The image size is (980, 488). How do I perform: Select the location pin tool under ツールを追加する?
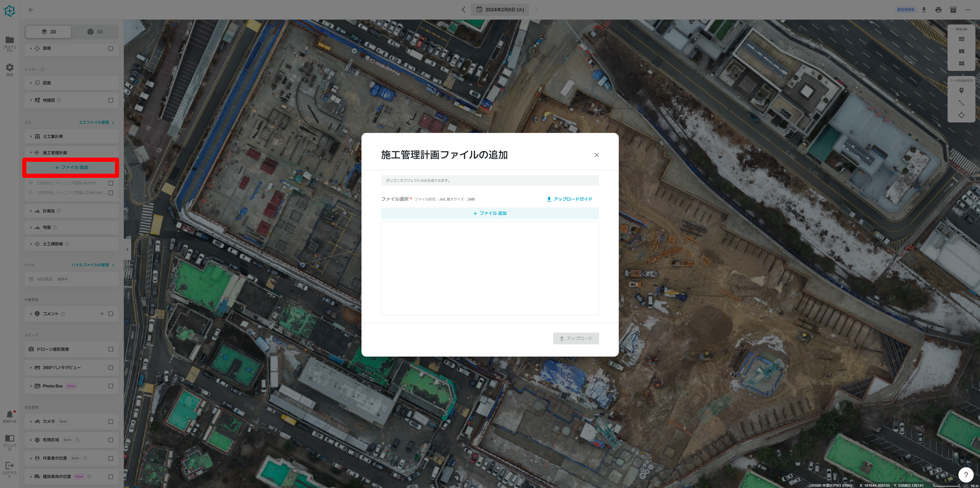(x=961, y=91)
